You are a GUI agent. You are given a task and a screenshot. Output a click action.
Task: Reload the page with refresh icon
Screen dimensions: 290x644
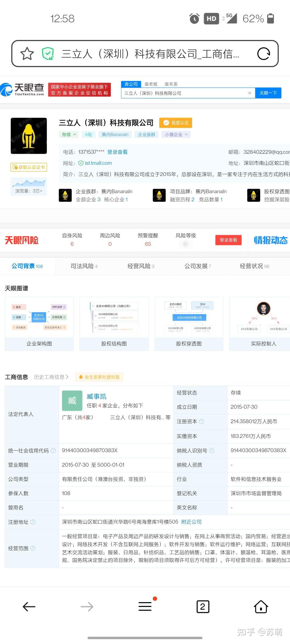tap(263, 54)
